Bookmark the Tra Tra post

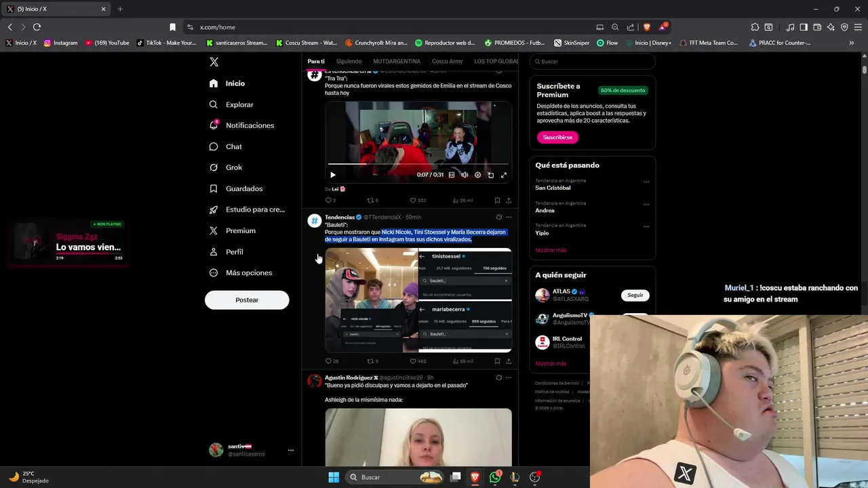[x=497, y=201]
